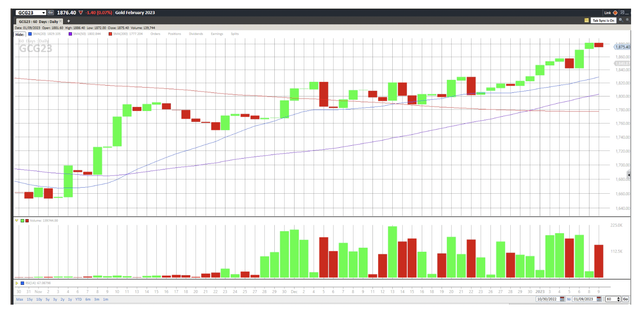Close the GCG23 60 Days Daily tab
The height and width of the screenshot is (322, 644).
click(x=61, y=21)
